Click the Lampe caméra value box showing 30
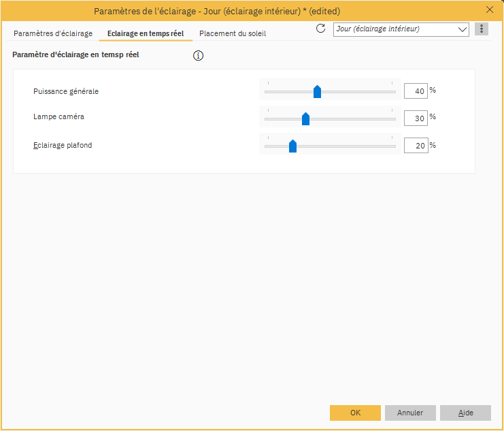Image resolution: width=504 pixels, height=431 pixels. coord(416,118)
